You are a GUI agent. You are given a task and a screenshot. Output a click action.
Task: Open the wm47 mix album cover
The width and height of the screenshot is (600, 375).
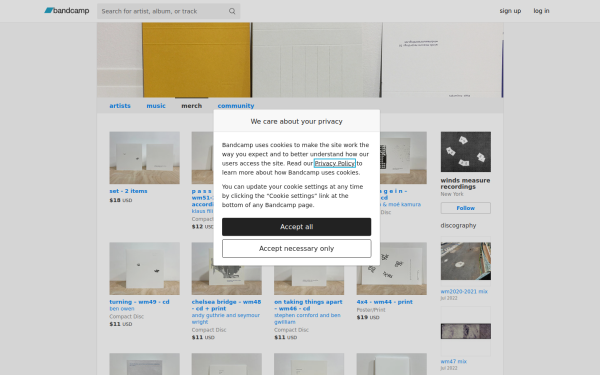click(x=465, y=331)
